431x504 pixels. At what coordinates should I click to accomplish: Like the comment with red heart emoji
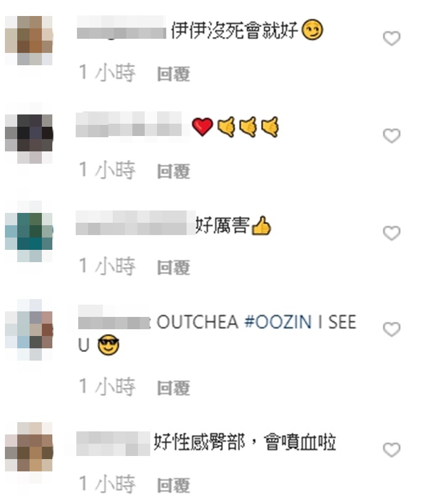(392, 135)
